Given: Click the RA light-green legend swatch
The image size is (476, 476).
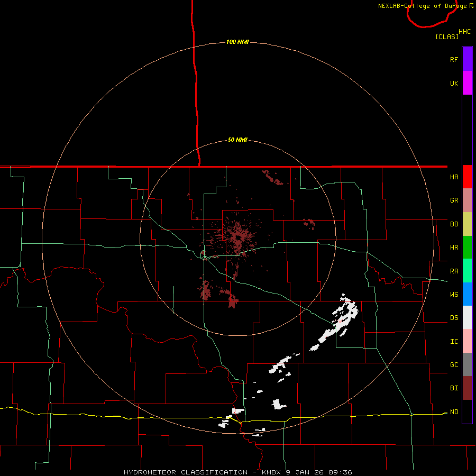Looking at the screenshot, I should pyautogui.click(x=467, y=271).
